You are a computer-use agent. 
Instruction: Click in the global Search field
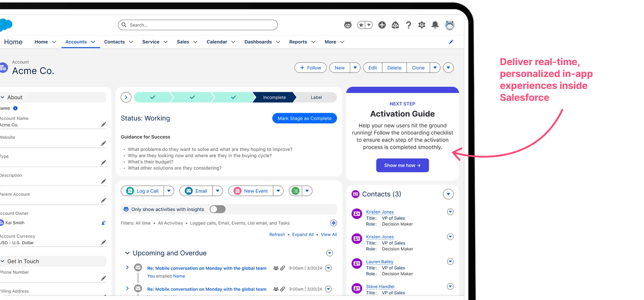[x=198, y=25]
